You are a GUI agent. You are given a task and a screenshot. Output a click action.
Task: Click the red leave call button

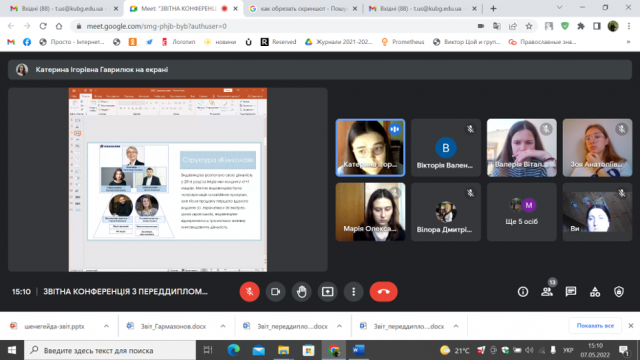click(x=383, y=291)
